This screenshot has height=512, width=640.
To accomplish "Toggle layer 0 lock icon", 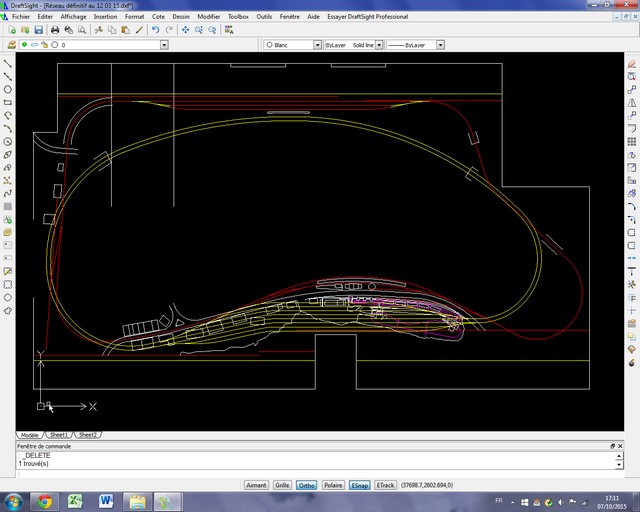I will point(44,45).
